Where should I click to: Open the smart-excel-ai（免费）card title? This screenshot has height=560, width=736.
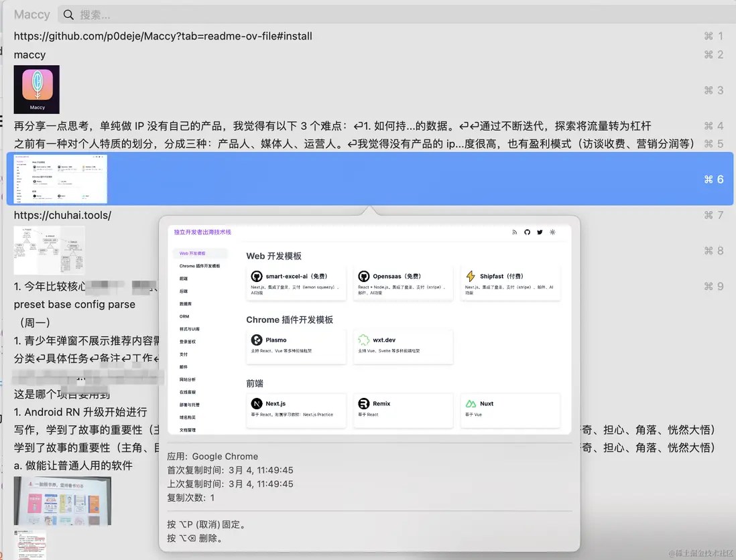[x=296, y=276]
